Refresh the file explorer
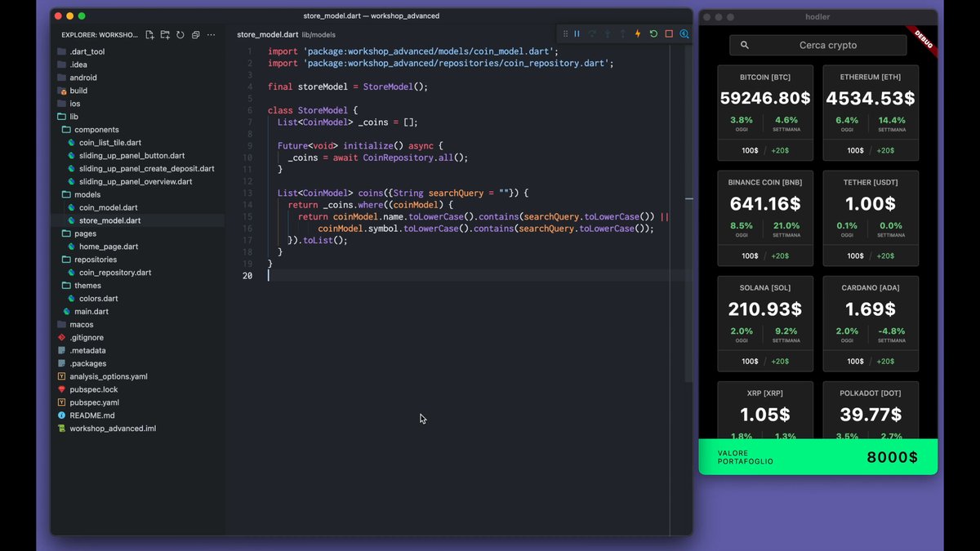980x551 pixels. coord(180,35)
